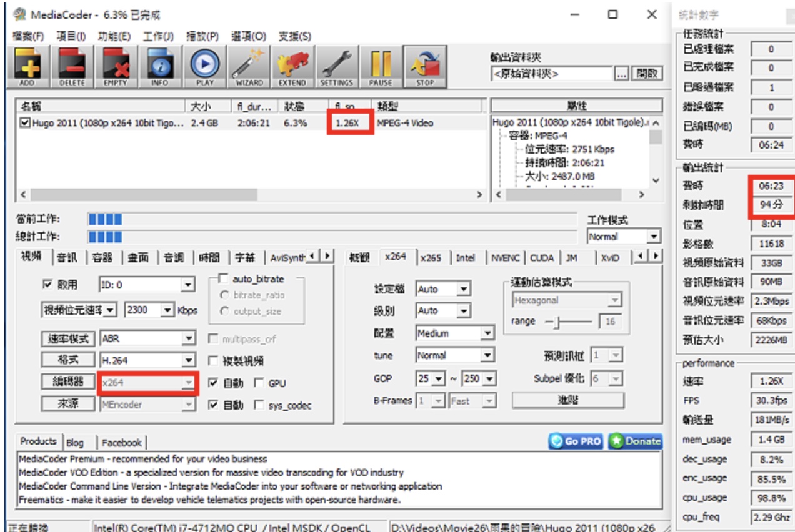Toggle the 啟用 video enable checkbox
Viewport: 795px width, 532px height.
tap(47, 285)
